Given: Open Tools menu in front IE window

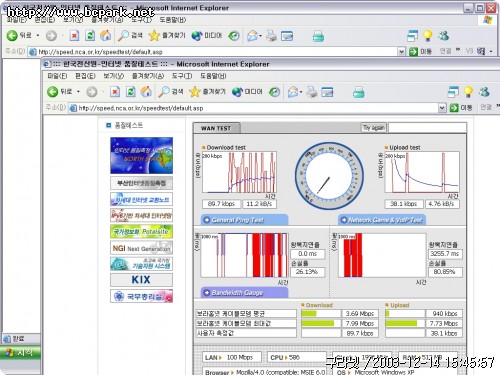Looking at the screenshot, I should (182, 76).
